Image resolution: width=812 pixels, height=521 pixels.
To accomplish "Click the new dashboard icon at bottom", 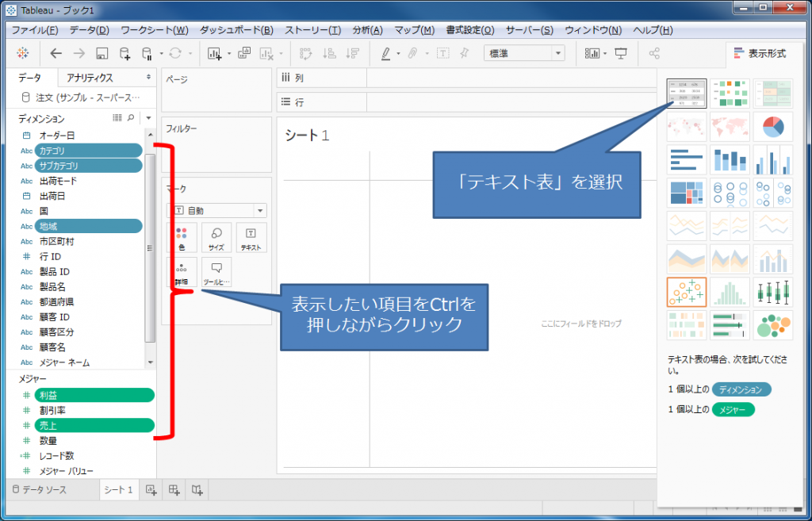I will click(x=174, y=490).
